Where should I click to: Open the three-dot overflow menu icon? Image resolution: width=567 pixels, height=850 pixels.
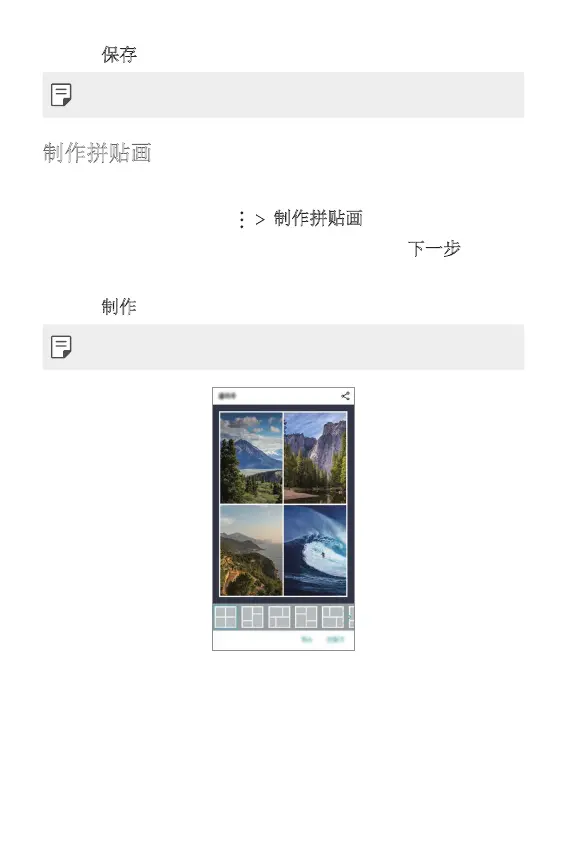(x=242, y=220)
